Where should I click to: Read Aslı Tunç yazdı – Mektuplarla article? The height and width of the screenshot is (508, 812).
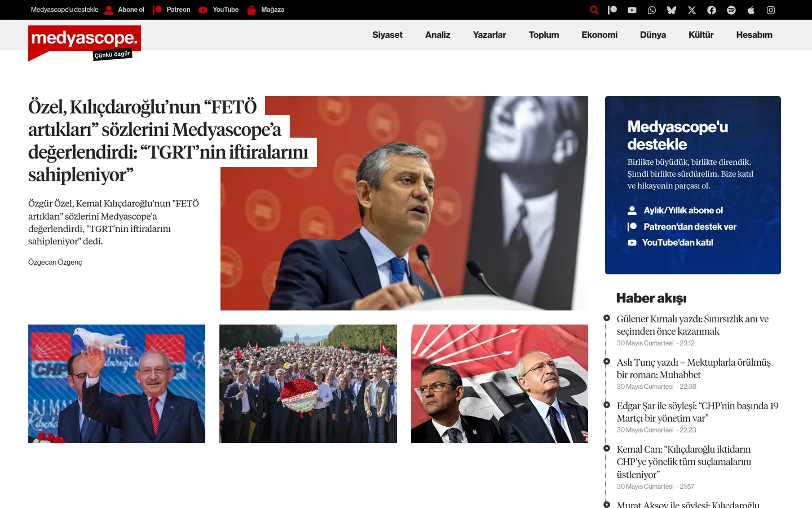694,369
